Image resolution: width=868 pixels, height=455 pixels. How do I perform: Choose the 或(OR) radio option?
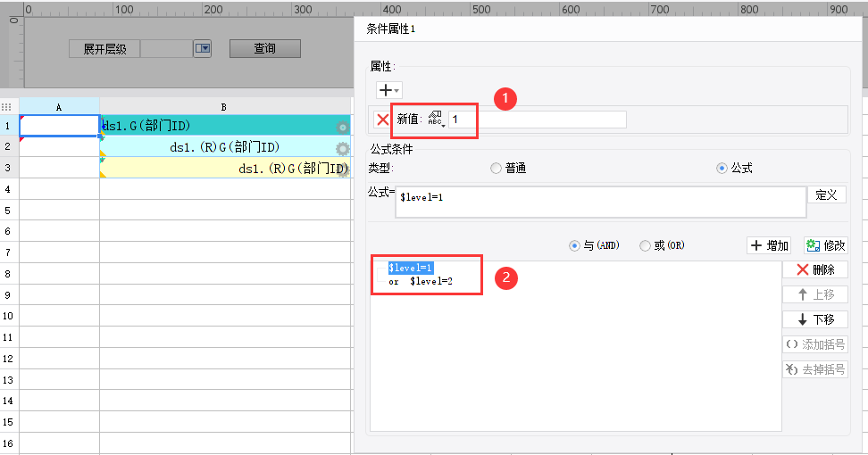(x=645, y=245)
